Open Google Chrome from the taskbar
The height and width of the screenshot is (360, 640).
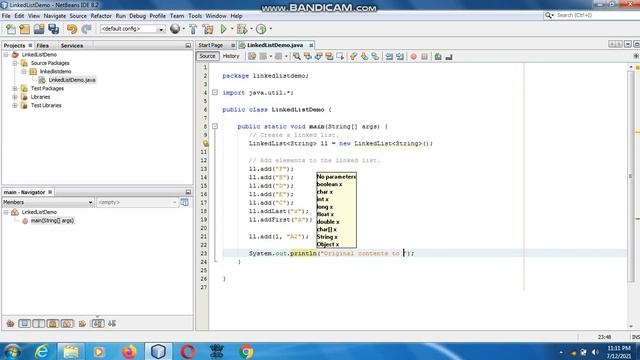pos(246,351)
